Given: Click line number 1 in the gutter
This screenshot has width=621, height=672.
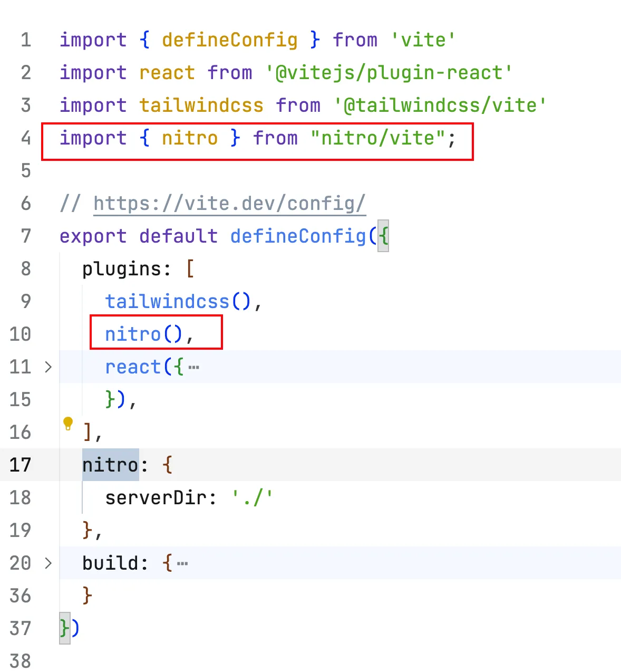Looking at the screenshot, I should [26, 40].
